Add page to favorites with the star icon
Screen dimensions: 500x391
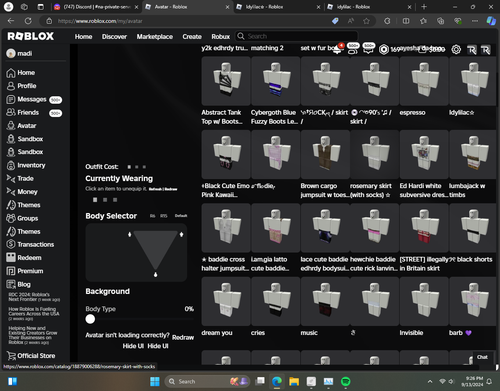pos(366,21)
